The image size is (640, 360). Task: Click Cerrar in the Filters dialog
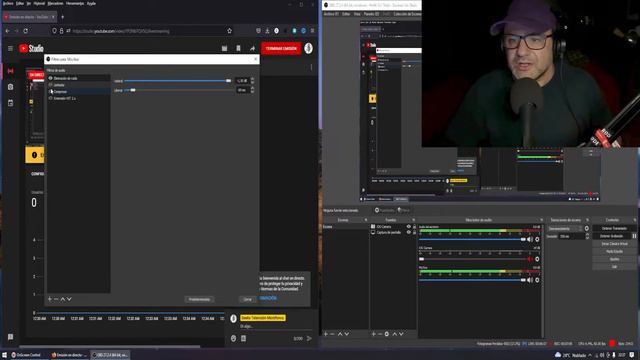[x=247, y=299]
